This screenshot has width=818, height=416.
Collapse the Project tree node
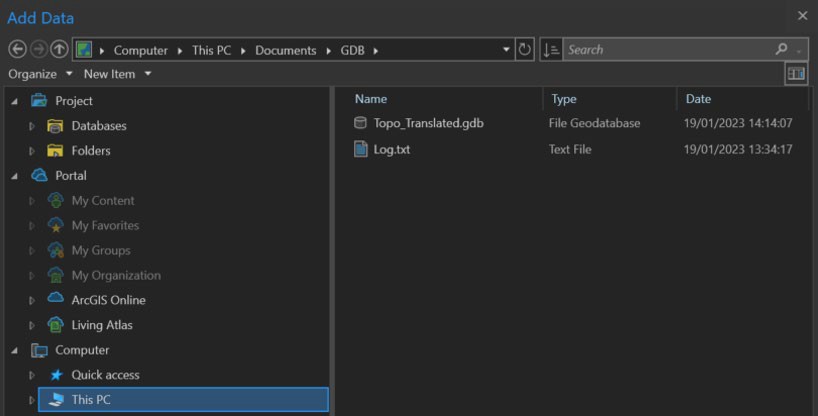[x=15, y=101]
